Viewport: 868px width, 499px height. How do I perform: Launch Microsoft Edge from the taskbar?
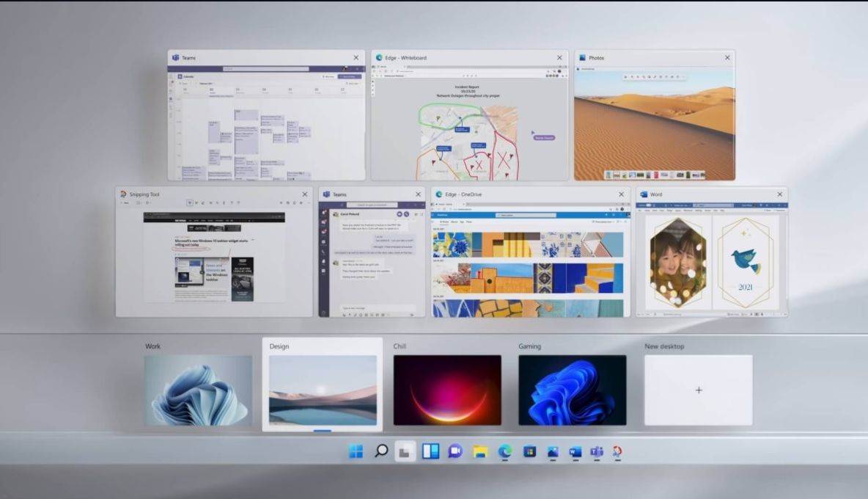pyautogui.click(x=504, y=453)
